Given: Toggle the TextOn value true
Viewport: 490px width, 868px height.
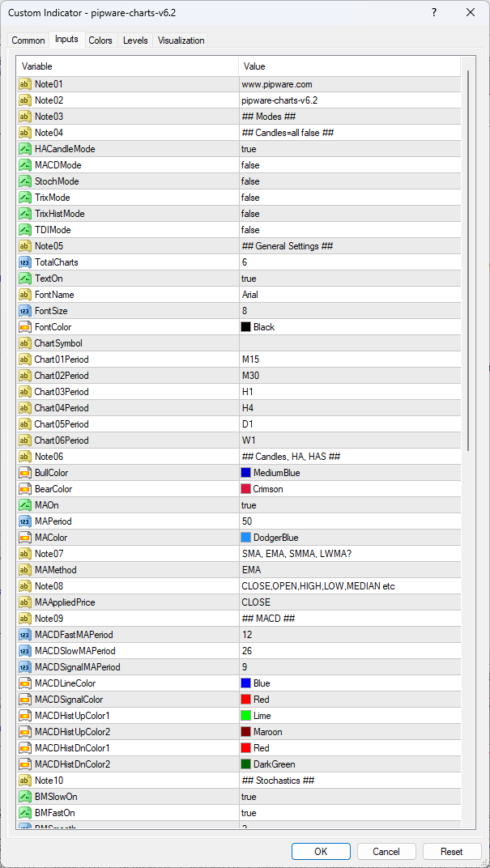Looking at the screenshot, I should click(x=249, y=279).
